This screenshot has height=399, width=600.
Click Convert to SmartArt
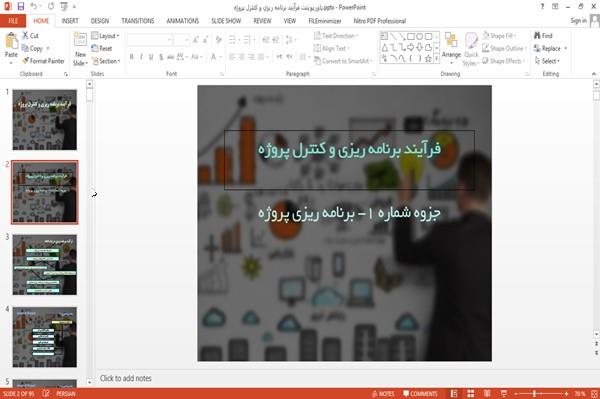[343, 61]
